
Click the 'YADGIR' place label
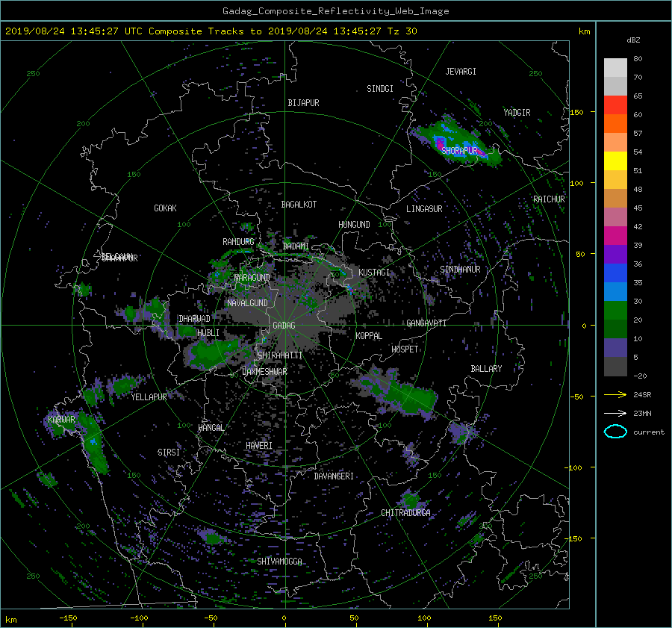[x=517, y=113]
